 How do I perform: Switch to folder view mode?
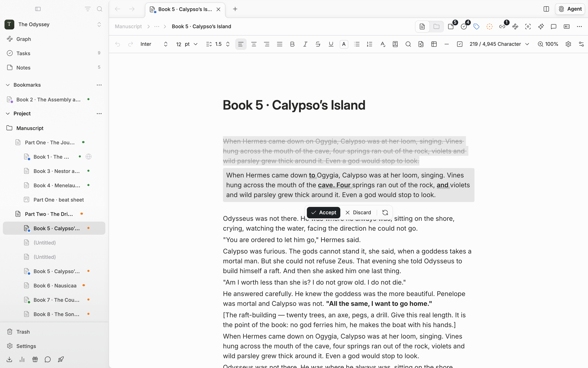click(436, 27)
